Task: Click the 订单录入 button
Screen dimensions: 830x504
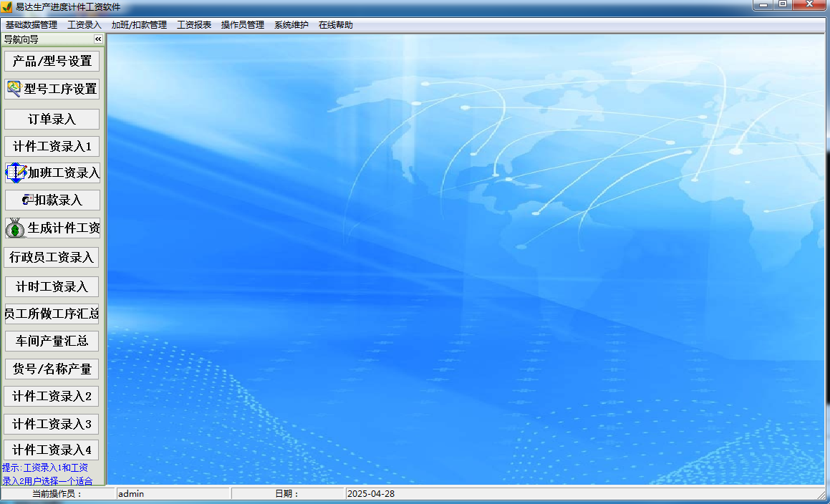Action: point(51,119)
